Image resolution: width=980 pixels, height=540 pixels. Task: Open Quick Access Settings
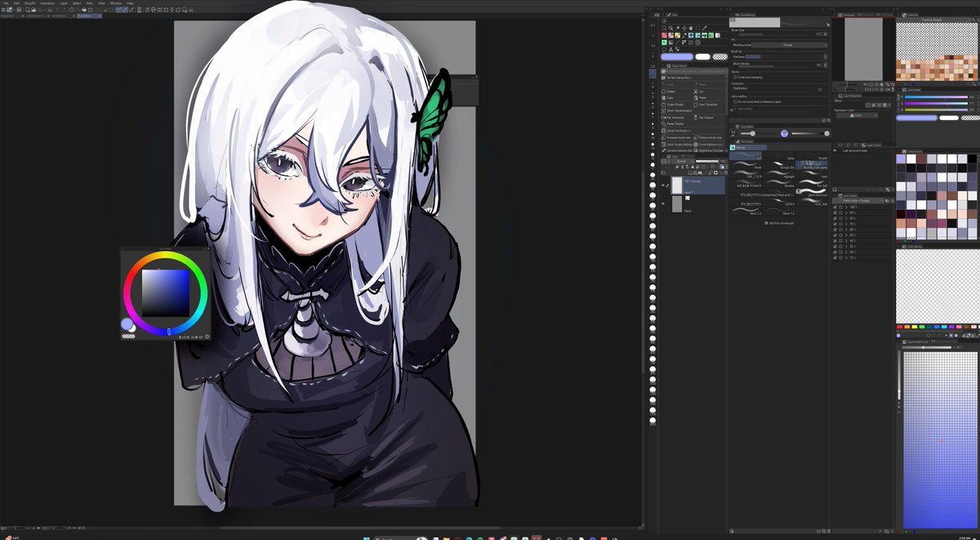tap(676, 145)
